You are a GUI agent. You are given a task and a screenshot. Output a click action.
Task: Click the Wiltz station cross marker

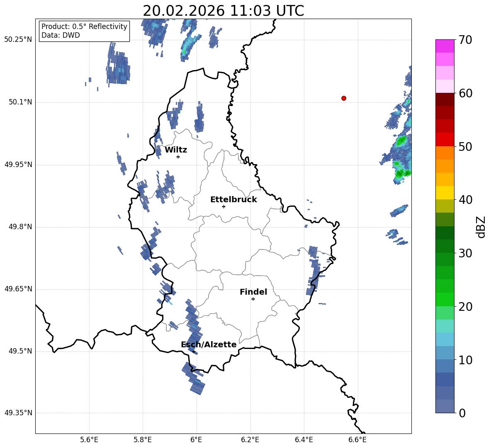[178, 157]
